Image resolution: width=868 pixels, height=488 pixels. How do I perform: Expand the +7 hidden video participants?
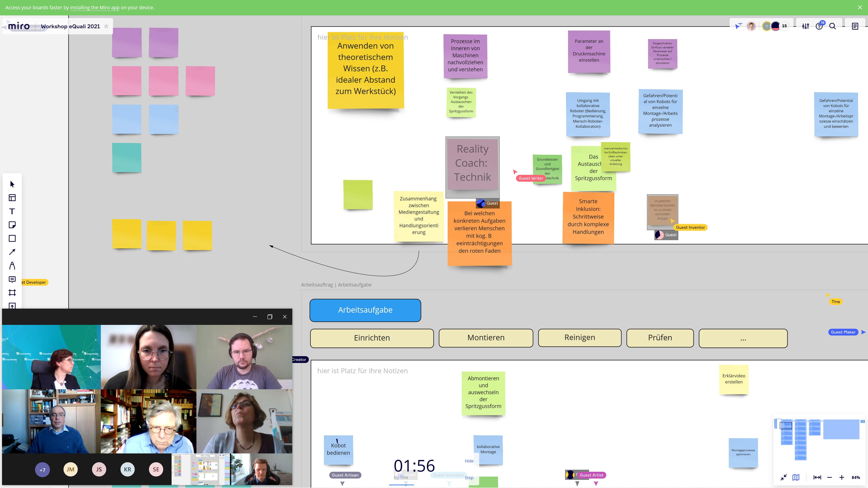pos(42,469)
